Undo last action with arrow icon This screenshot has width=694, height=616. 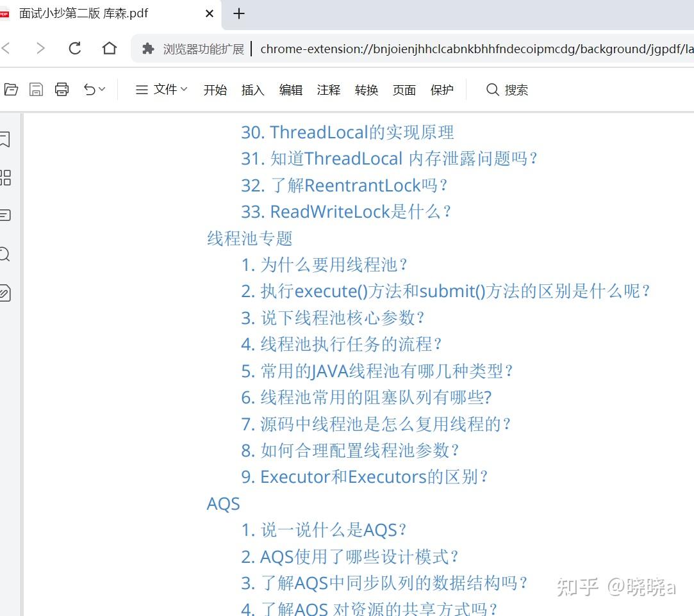coord(90,90)
